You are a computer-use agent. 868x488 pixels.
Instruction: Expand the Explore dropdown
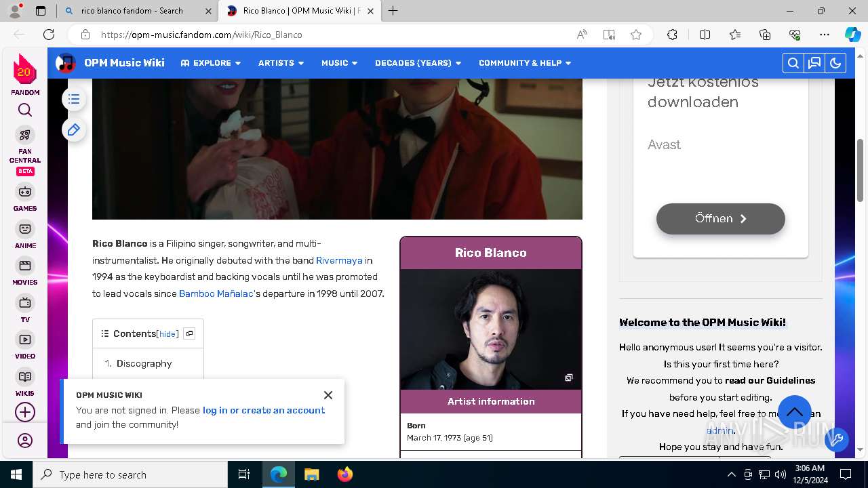click(x=211, y=63)
